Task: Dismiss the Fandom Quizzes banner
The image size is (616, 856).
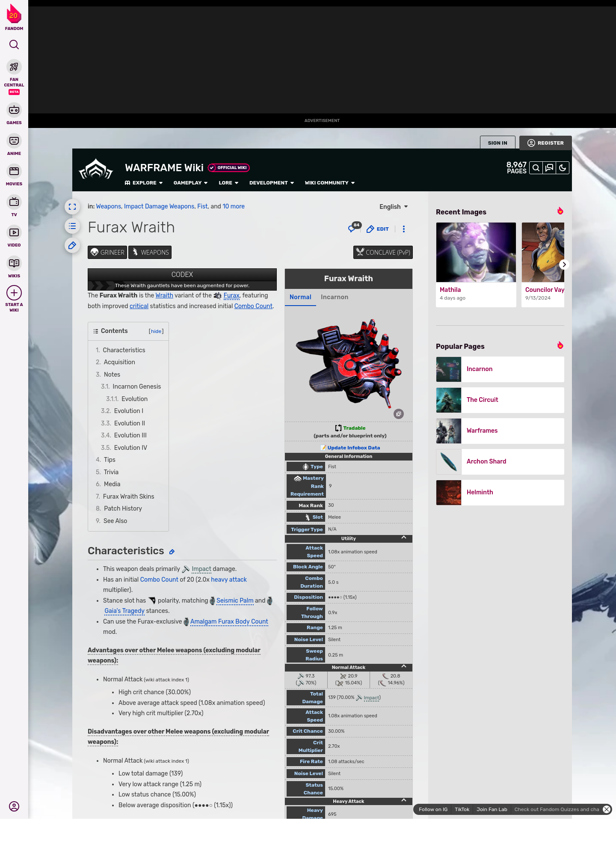Action: tap(607, 809)
